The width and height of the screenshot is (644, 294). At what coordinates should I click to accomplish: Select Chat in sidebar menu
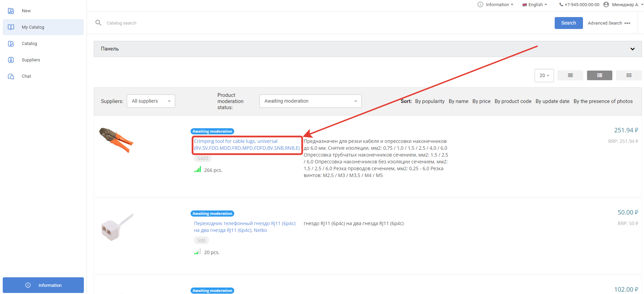click(x=26, y=76)
